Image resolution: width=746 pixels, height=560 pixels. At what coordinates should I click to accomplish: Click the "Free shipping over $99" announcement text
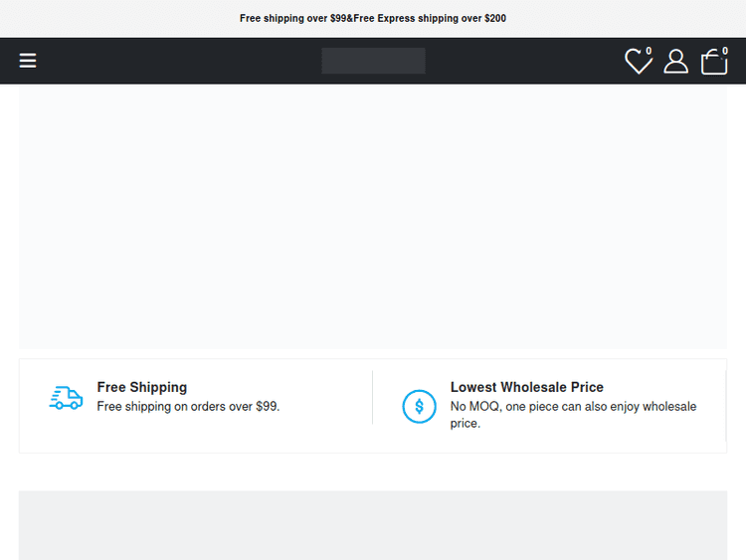[x=292, y=18]
